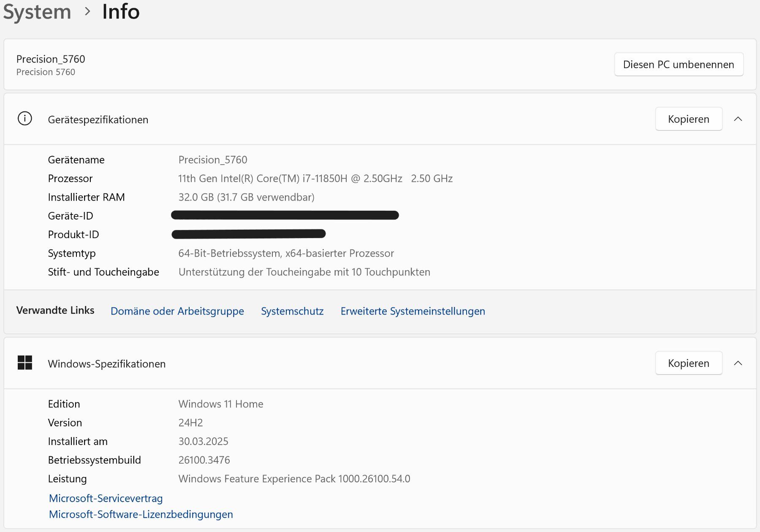
Task: Click the Verwandte Links label
Action: coord(55,310)
